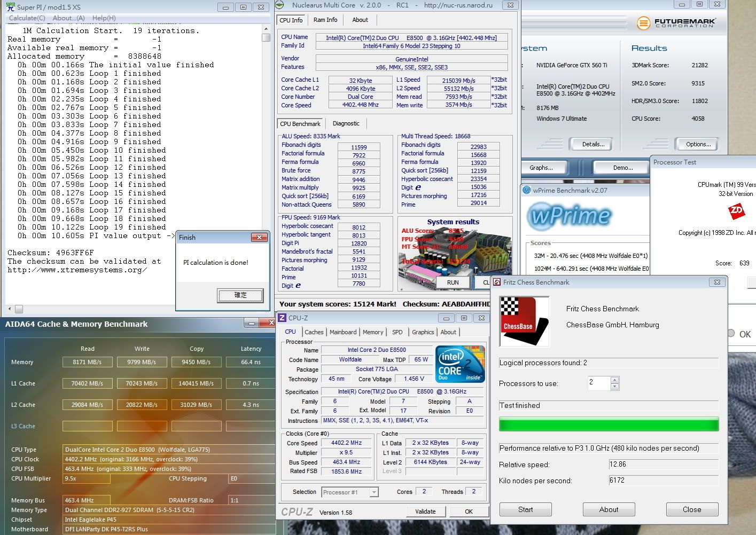Click the Super PI vertical scrollbar
Image resolution: width=756 pixels, height=535 pixels.
266,169
